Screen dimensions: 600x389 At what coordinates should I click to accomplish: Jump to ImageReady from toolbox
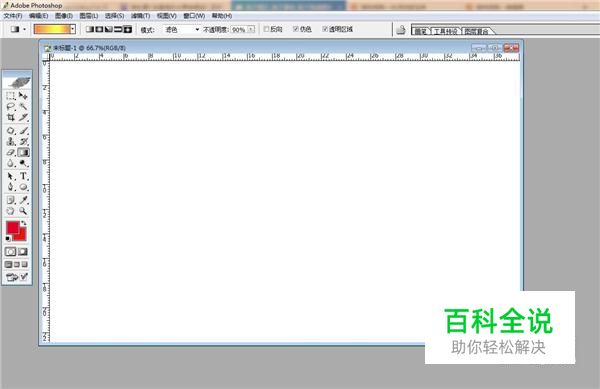pos(17,277)
